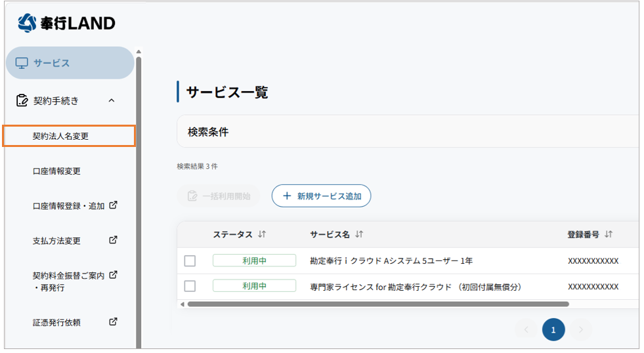The width and height of the screenshot is (644, 353).
Task: Sort by サービス名 column arrows
Action: pyautogui.click(x=359, y=234)
